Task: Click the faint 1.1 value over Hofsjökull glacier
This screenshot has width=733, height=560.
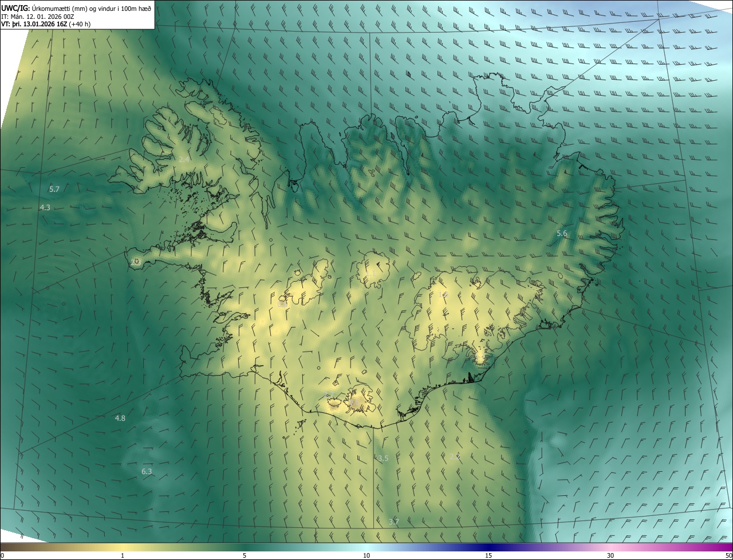Action: pyautogui.click(x=372, y=273)
